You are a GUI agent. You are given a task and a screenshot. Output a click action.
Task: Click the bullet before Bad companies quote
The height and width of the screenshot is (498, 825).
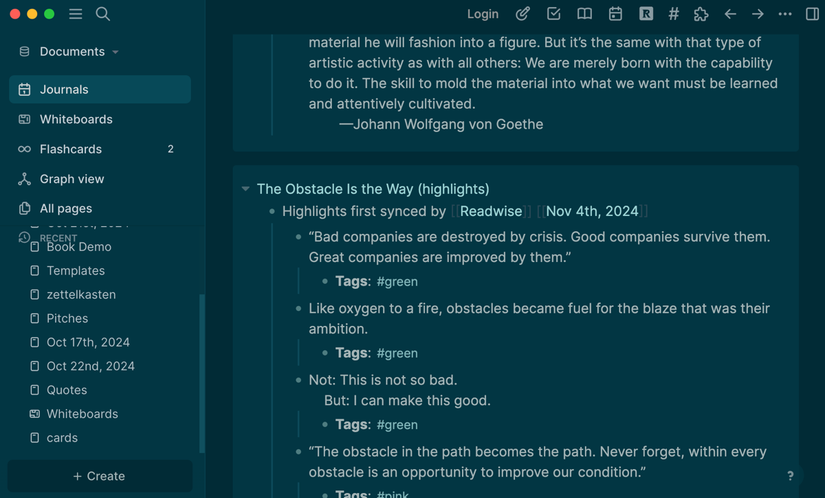pyautogui.click(x=298, y=237)
